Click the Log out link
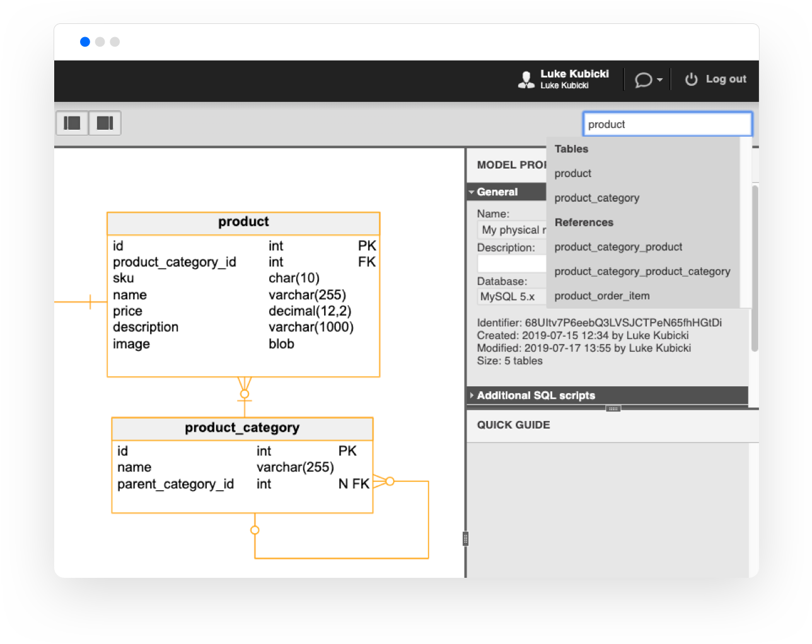The image size is (812, 644). coord(726,79)
